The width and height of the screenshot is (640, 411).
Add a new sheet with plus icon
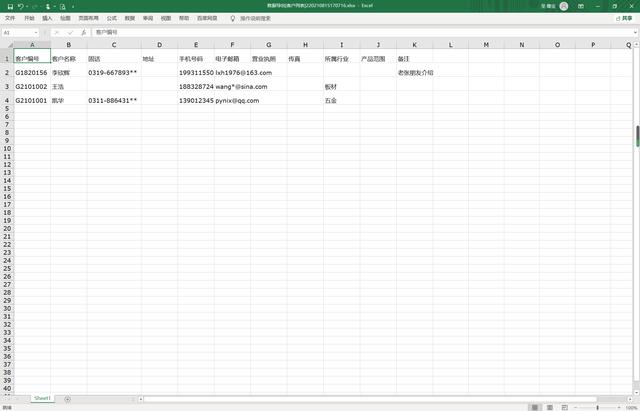67,399
